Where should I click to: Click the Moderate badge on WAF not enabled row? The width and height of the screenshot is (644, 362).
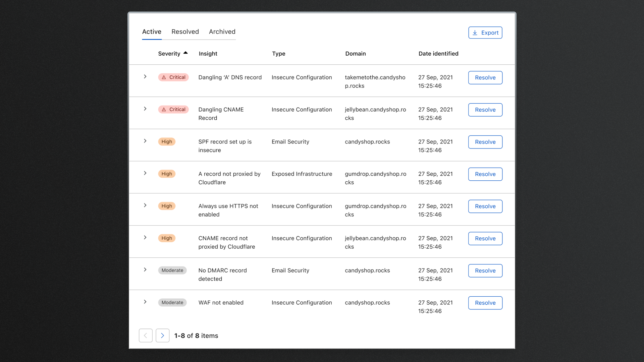pos(172,303)
